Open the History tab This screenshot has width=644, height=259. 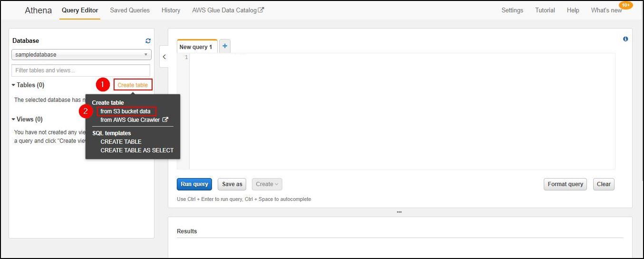(x=171, y=10)
